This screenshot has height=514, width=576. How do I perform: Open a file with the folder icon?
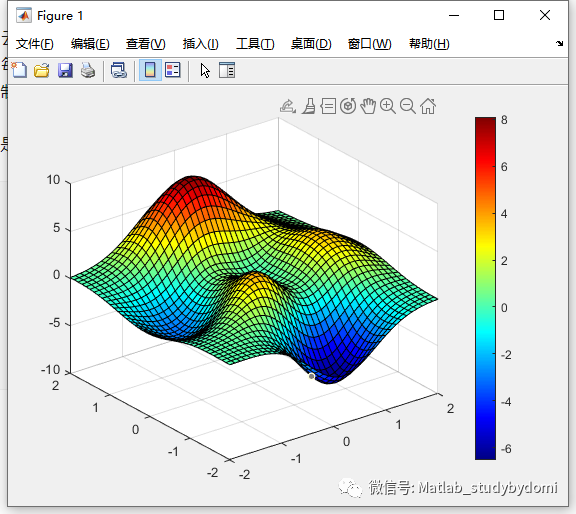tap(42, 70)
